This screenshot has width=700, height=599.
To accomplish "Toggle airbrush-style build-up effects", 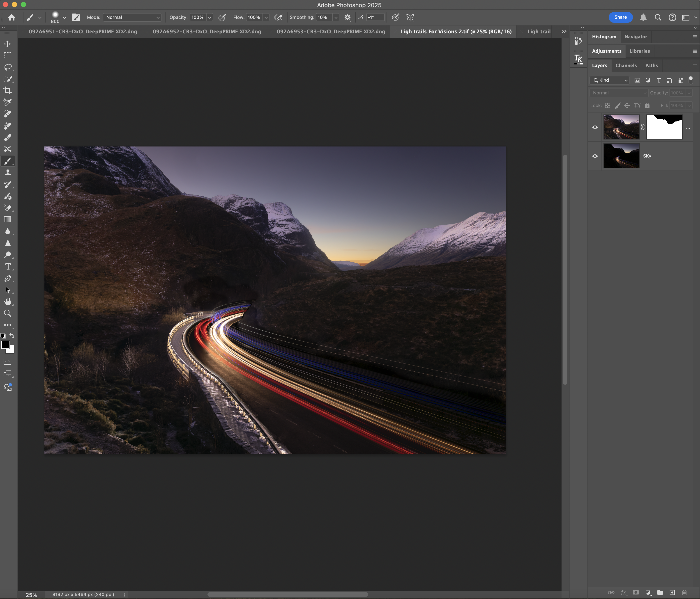I will (x=278, y=17).
